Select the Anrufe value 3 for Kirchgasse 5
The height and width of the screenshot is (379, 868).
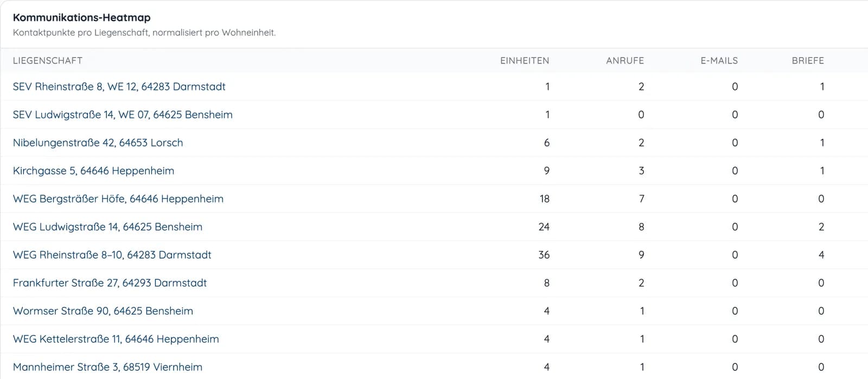(641, 171)
